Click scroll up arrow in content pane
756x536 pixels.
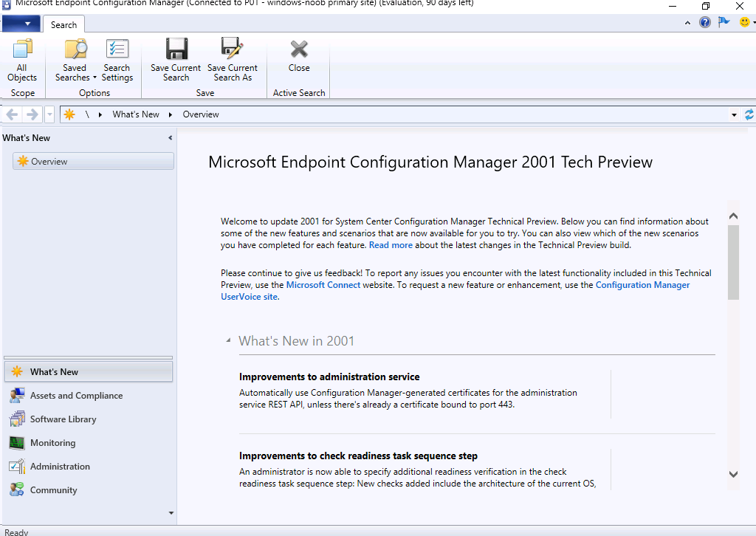coord(733,216)
